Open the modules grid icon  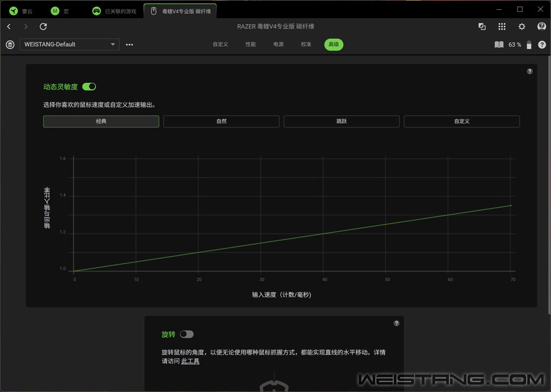click(x=502, y=26)
